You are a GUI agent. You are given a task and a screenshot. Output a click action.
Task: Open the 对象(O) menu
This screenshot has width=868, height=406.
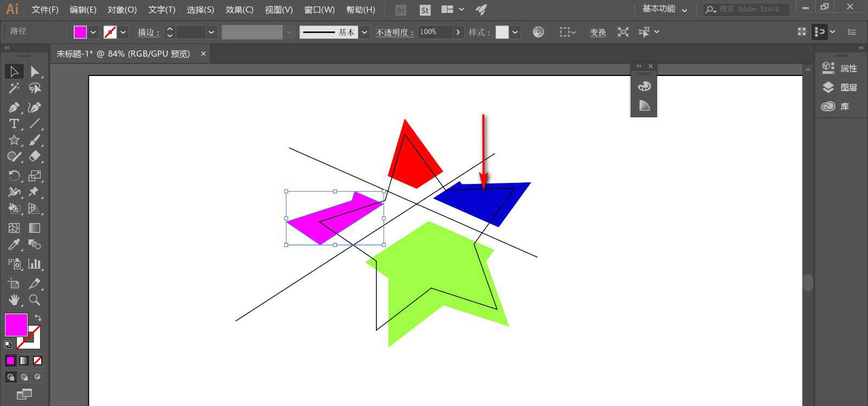point(122,10)
